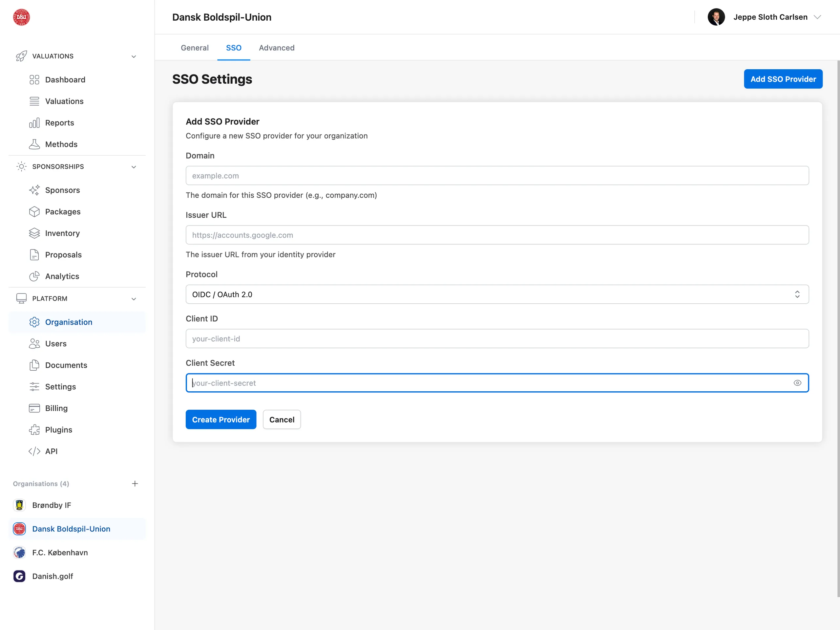Toggle Client Secret visibility eye icon
Viewport: 840px width, 630px height.
tap(797, 383)
